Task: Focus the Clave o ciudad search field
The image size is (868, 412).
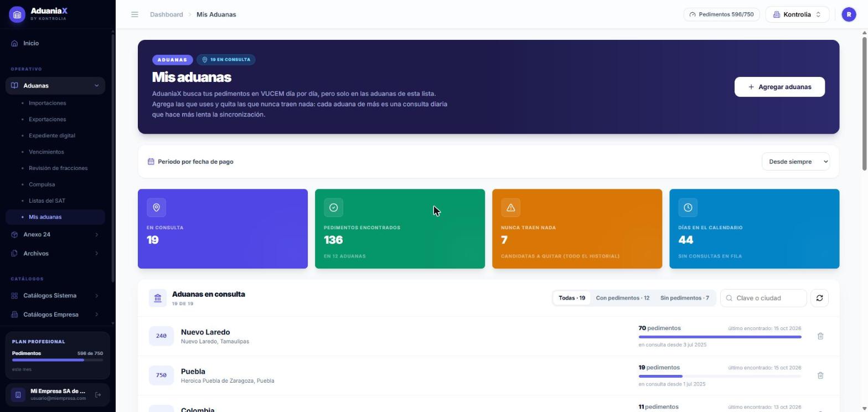Action: [x=763, y=298]
